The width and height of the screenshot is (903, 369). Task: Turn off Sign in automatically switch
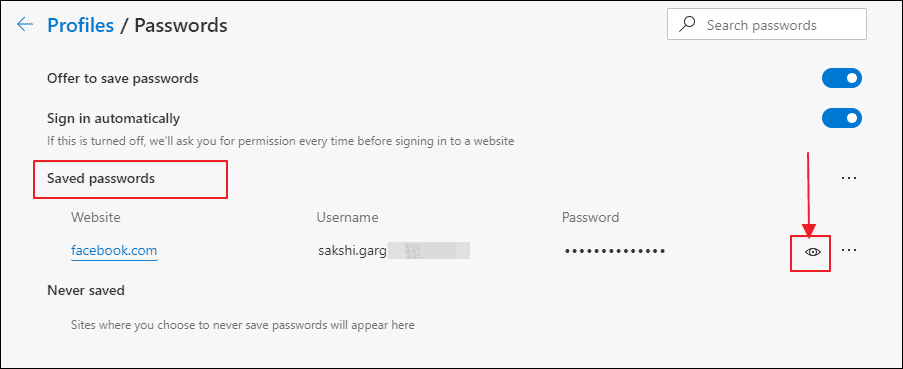pos(841,119)
